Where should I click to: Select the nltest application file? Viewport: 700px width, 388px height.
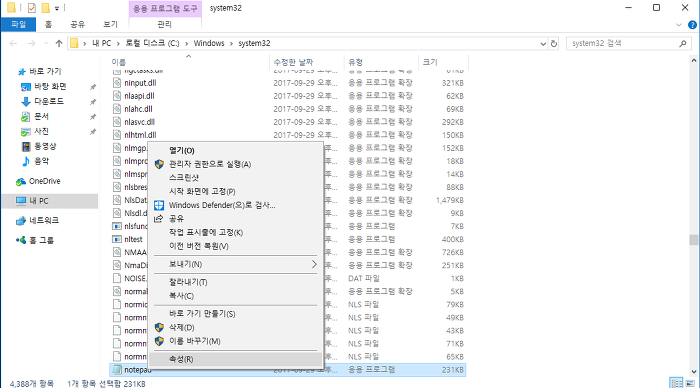click(133, 239)
